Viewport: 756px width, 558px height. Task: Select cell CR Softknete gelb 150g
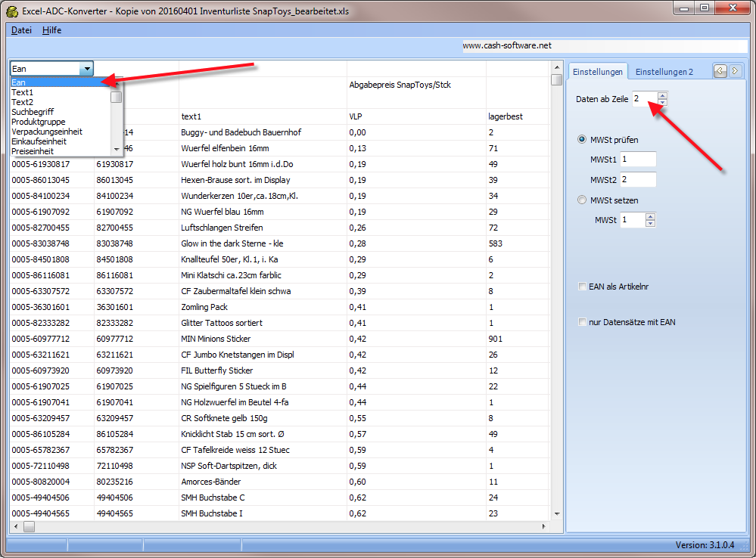pyautogui.click(x=263, y=418)
